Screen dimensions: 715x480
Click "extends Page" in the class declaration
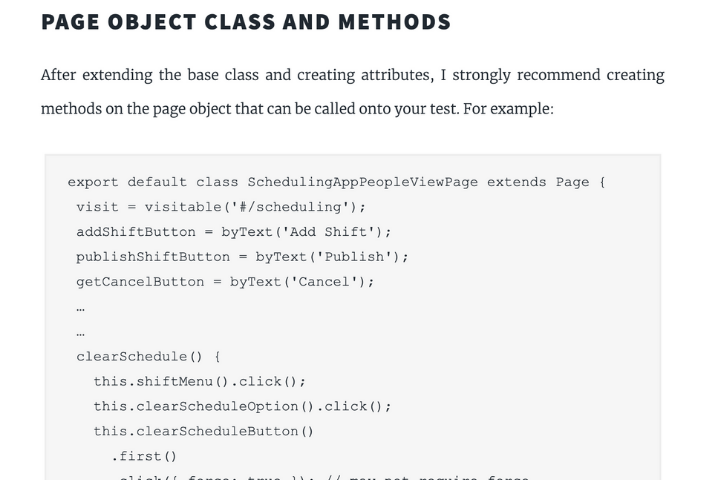tap(538, 182)
